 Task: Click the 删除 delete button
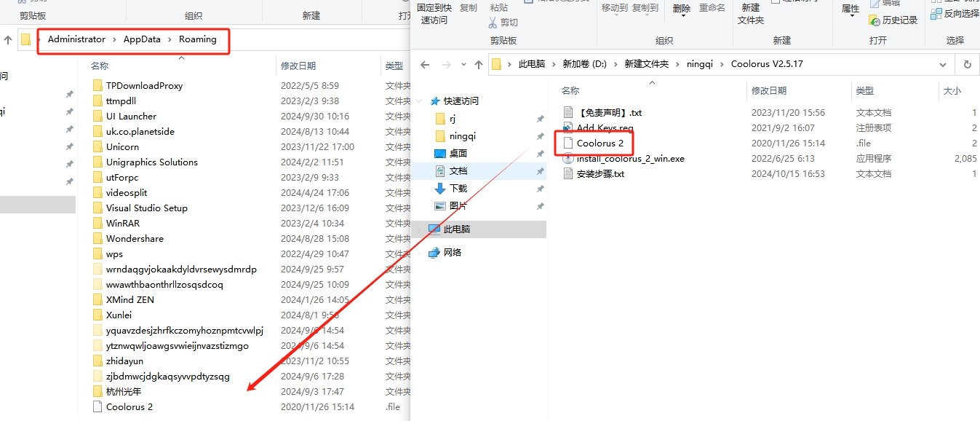tap(682, 8)
